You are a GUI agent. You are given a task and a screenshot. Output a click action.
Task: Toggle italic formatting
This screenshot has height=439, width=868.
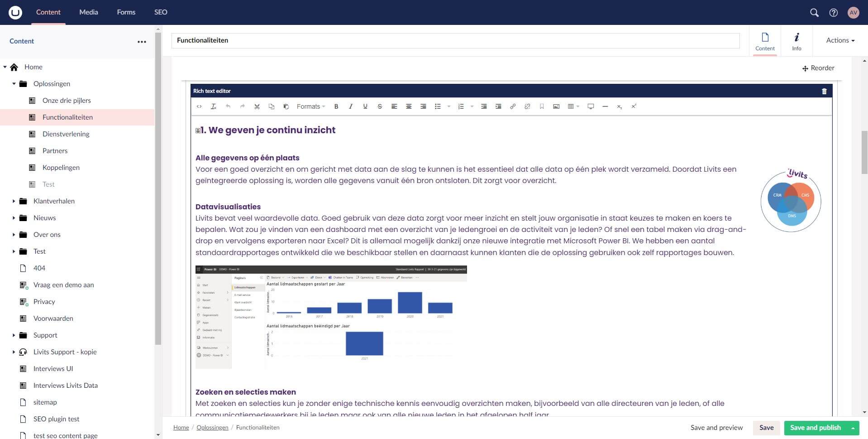(351, 106)
